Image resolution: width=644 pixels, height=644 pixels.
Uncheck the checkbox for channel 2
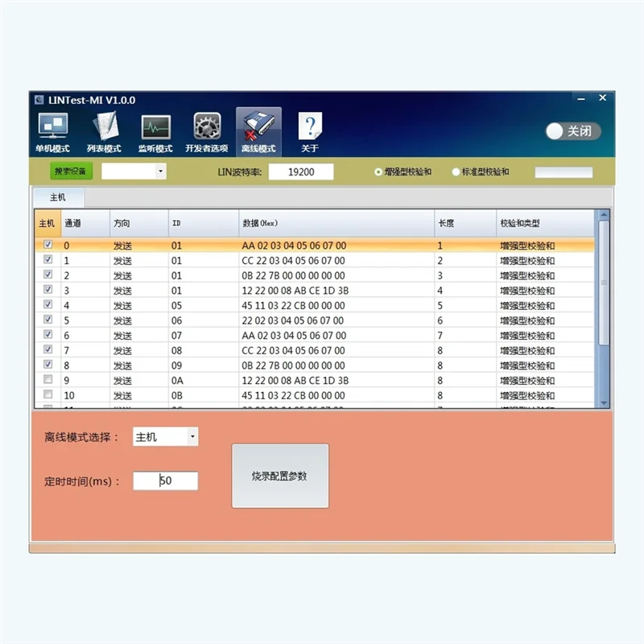(48, 275)
